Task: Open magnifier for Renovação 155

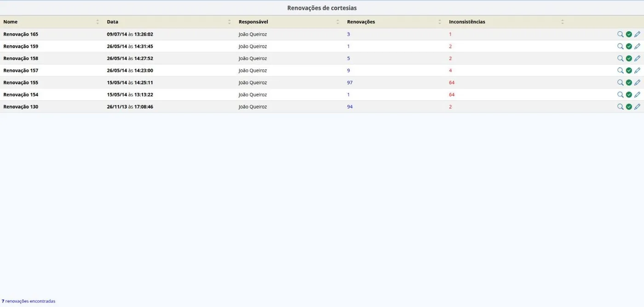Action: [621, 82]
